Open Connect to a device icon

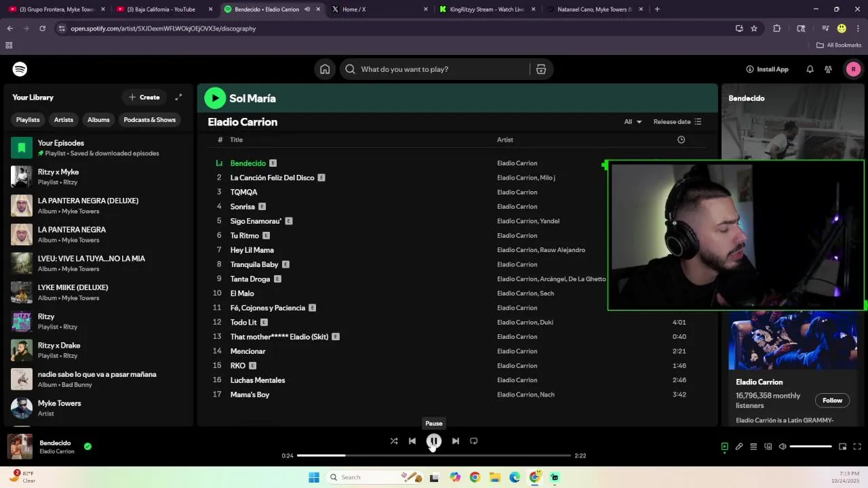tap(768, 447)
